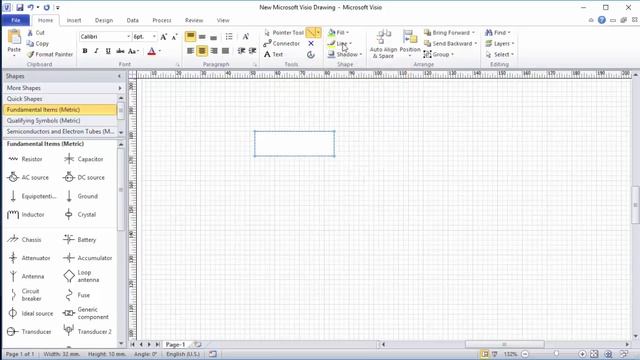Select the Text tool

[273, 54]
